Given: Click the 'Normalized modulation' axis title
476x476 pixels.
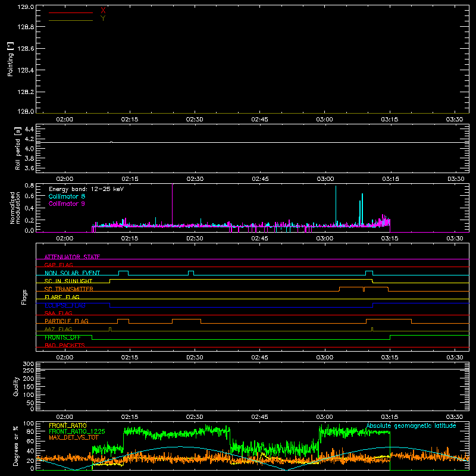Looking at the screenshot, I should pyautogui.click(x=15, y=208).
